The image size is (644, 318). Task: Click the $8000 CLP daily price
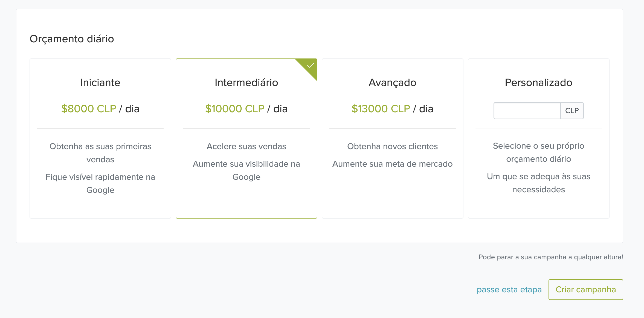pos(89,109)
